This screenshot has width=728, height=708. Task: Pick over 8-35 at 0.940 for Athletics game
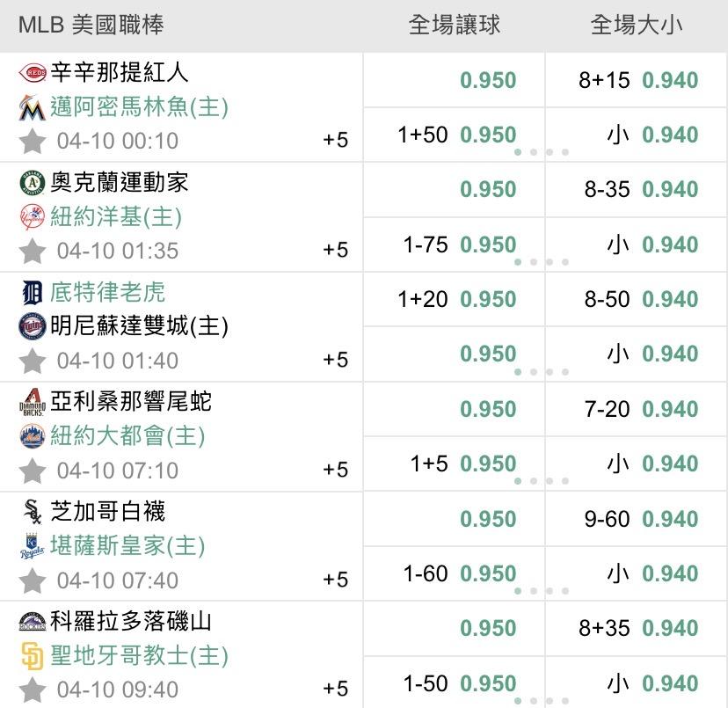[637, 189]
